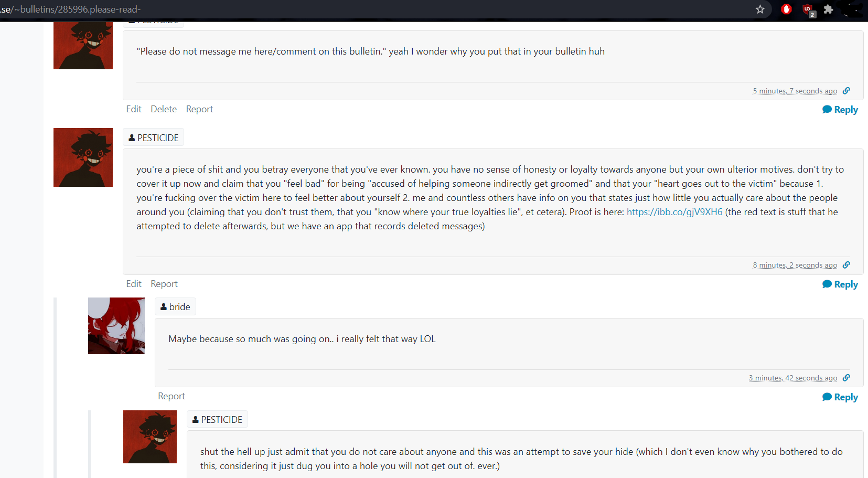
Task: Click the '3 minutes, 42 seconds ago' timestamp
Action: 793,378
